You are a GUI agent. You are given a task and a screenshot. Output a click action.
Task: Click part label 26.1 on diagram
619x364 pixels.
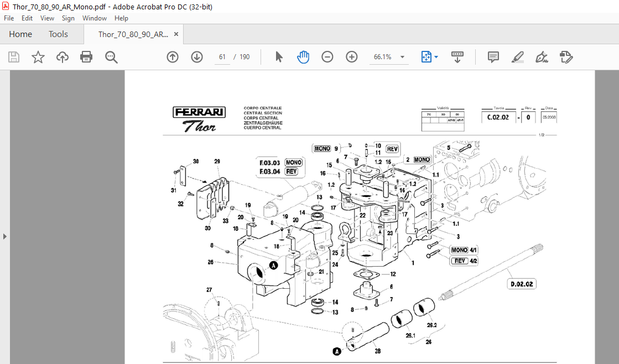pyautogui.click(x=410, y=336)
